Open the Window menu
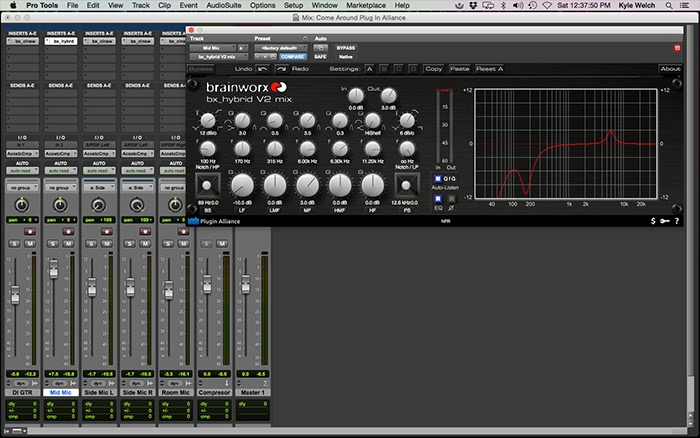 coord(325,5)
